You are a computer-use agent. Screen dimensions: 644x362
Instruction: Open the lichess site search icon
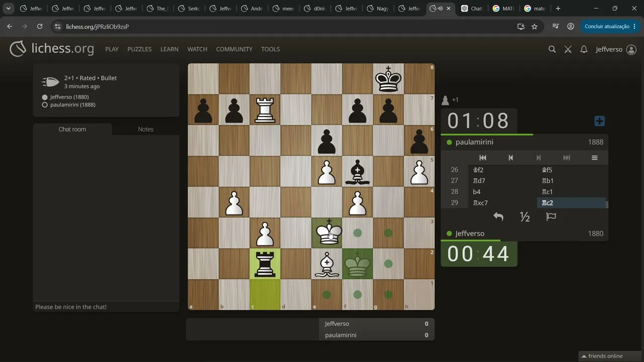tap(552, 49)
